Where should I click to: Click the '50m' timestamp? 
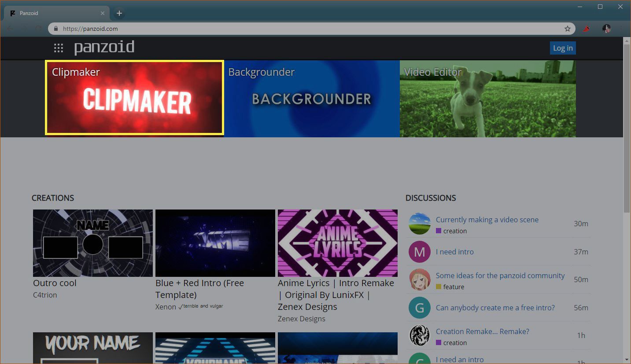(x=581, y=279)
